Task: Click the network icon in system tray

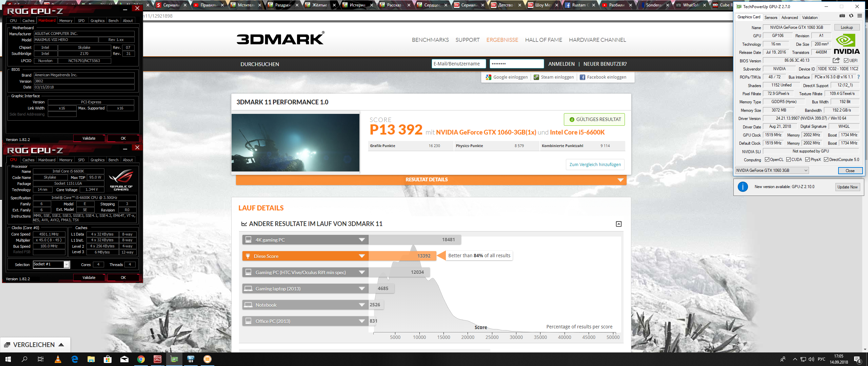Action: (x=803, y=359)
